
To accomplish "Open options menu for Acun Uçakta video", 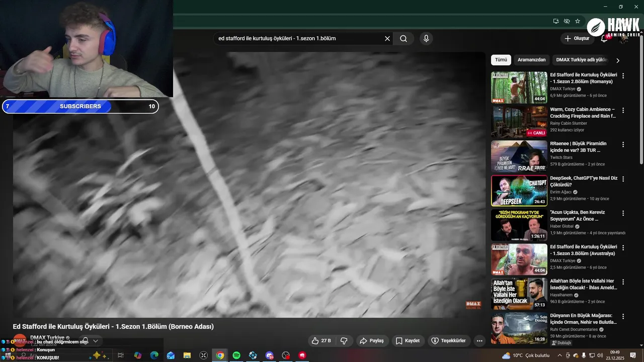I will (x=623, y=213).
